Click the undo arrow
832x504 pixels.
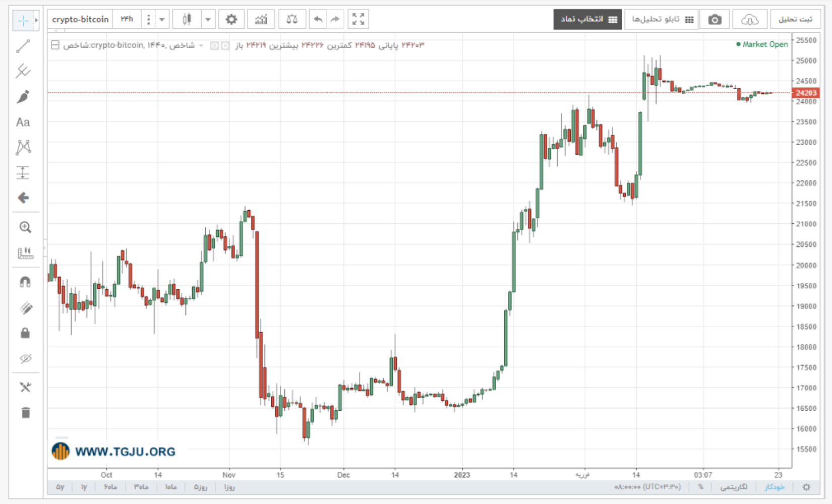point(318,20)
